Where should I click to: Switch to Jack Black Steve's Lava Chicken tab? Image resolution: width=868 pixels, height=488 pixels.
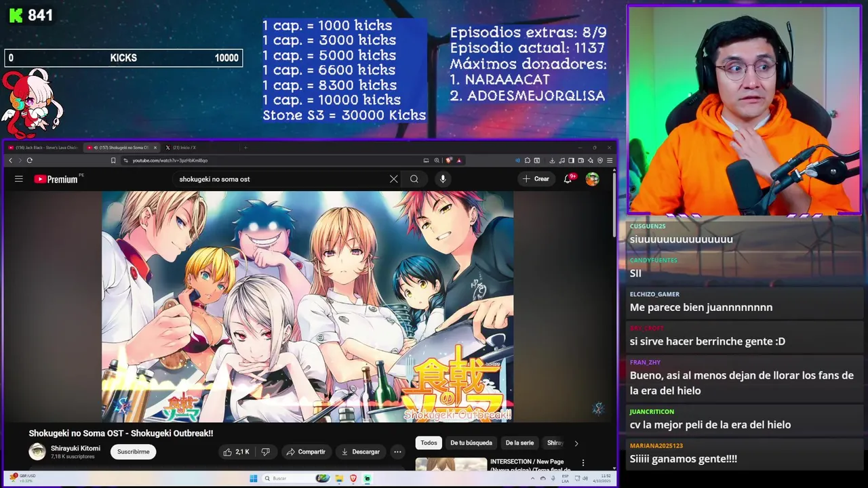click(43, 148)
